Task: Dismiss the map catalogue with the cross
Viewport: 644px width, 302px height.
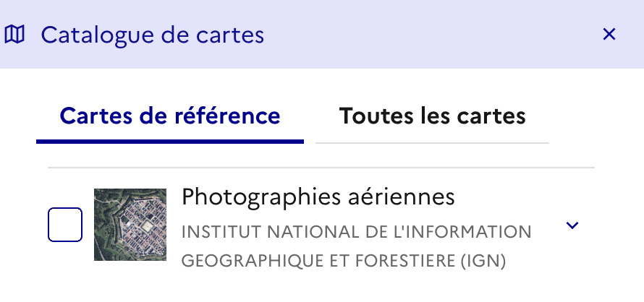Action: tap(609, 34)
